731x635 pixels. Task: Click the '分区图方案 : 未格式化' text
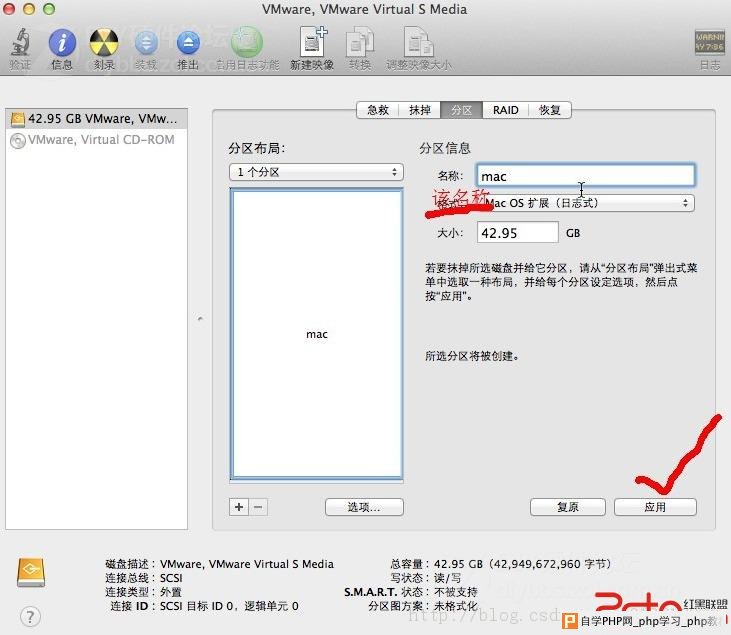(423, 606)
